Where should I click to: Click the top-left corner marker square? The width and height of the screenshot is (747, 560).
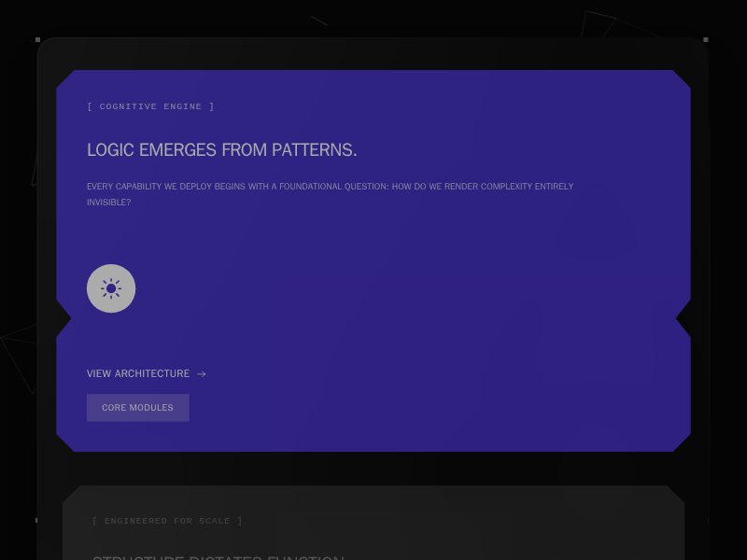(x=37, y=40)
